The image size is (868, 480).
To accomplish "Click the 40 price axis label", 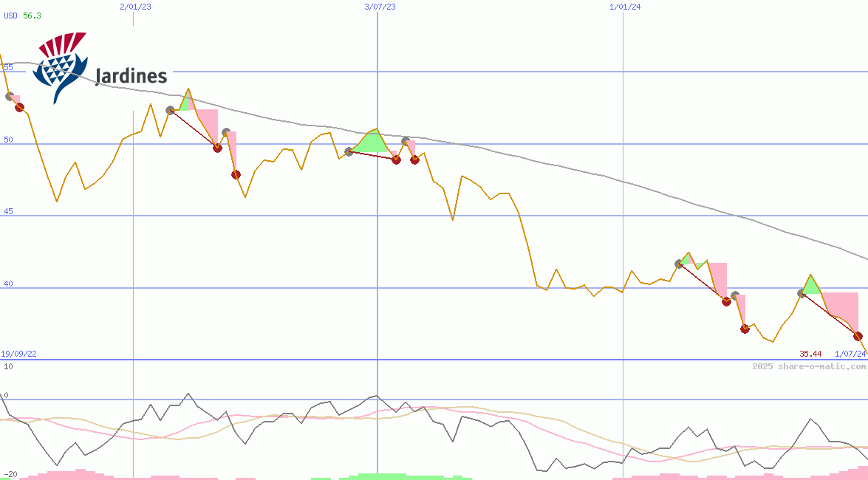I will click(x=8, y=284).
